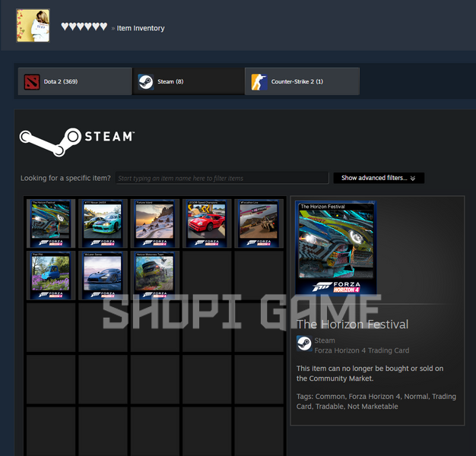
Task: Click the double chevron beside advanced filters
Action: [x=413, y=178]
